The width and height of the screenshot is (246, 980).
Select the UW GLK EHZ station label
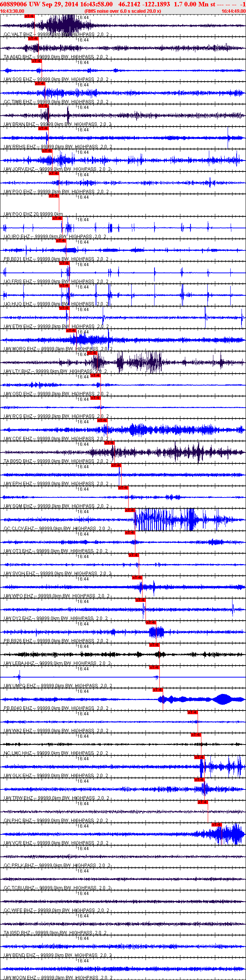[56, 775]
